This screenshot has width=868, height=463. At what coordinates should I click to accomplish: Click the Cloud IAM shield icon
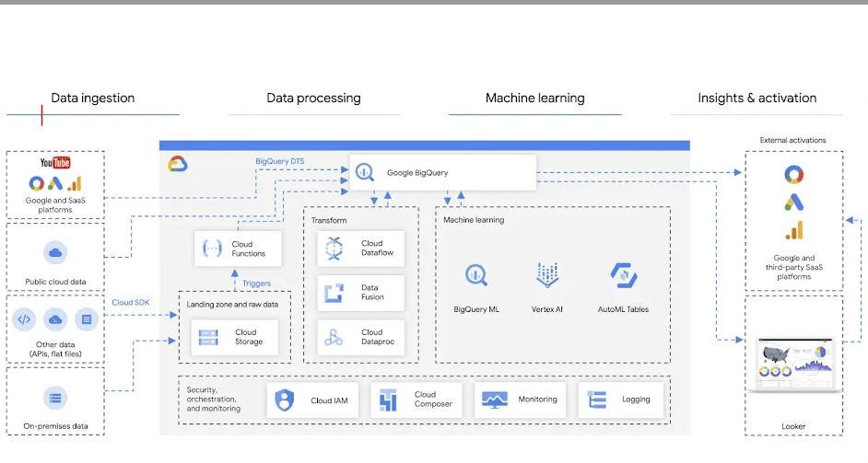285,399
